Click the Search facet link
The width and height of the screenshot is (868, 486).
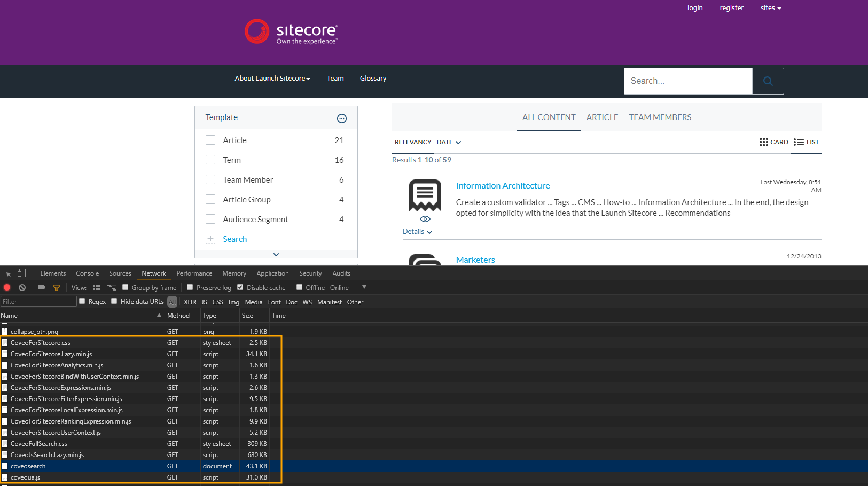click(235, 239)
